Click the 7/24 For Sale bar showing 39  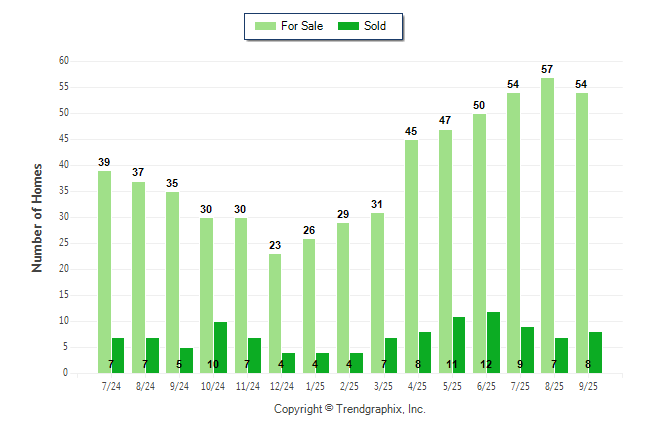click(104, 270)
